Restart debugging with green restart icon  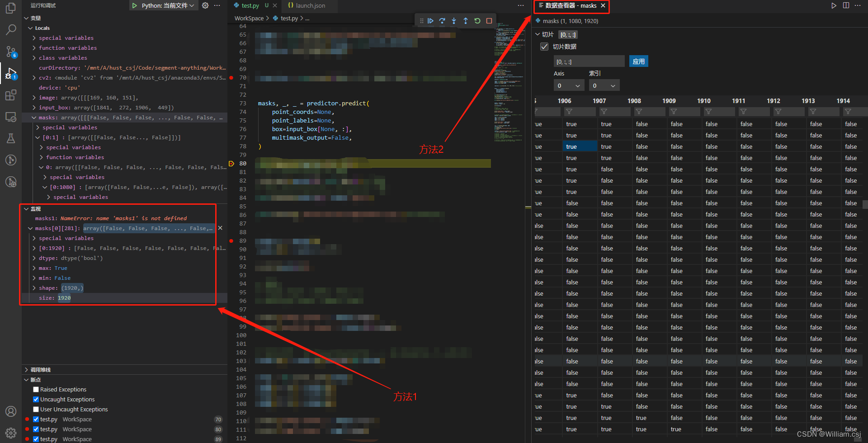477,21
